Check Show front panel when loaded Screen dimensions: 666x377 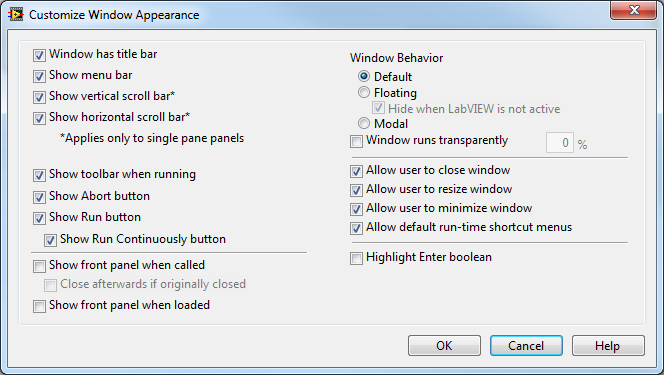coord(40,306)
